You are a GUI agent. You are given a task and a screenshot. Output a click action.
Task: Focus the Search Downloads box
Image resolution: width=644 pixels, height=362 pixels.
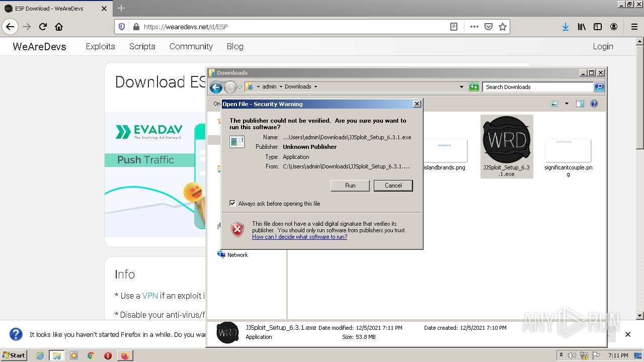click(x=538, y=87)
